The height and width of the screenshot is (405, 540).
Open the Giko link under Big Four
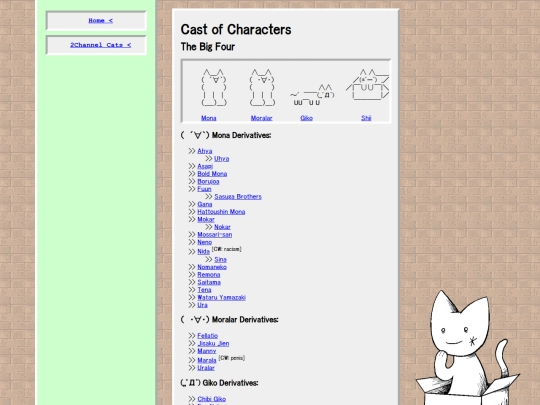[307, 118]
